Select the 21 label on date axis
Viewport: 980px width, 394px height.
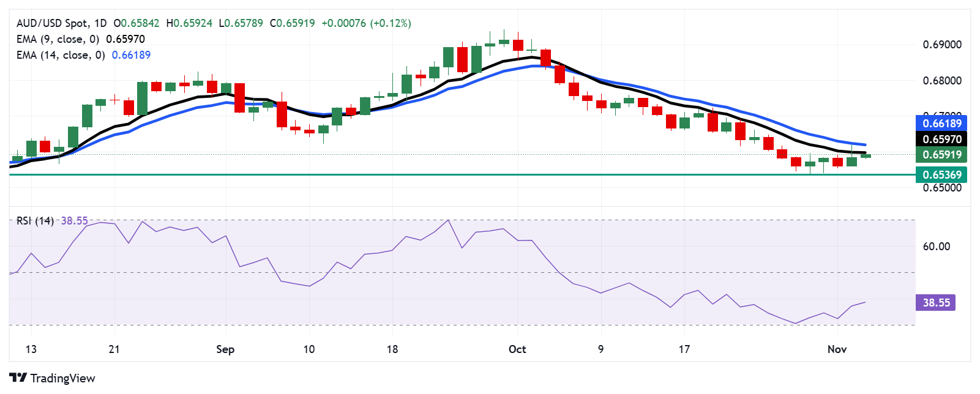tap(114, 349)
